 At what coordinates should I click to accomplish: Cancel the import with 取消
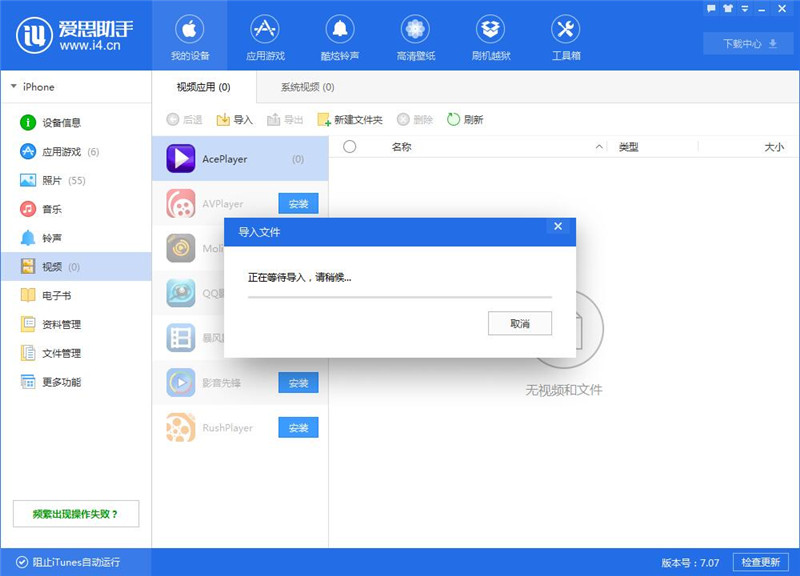point(519,323)
